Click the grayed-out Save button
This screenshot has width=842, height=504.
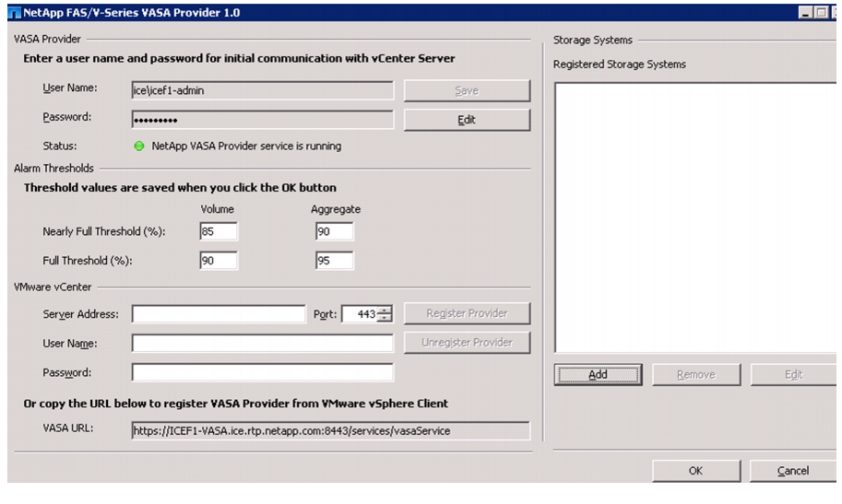(467, 90)
